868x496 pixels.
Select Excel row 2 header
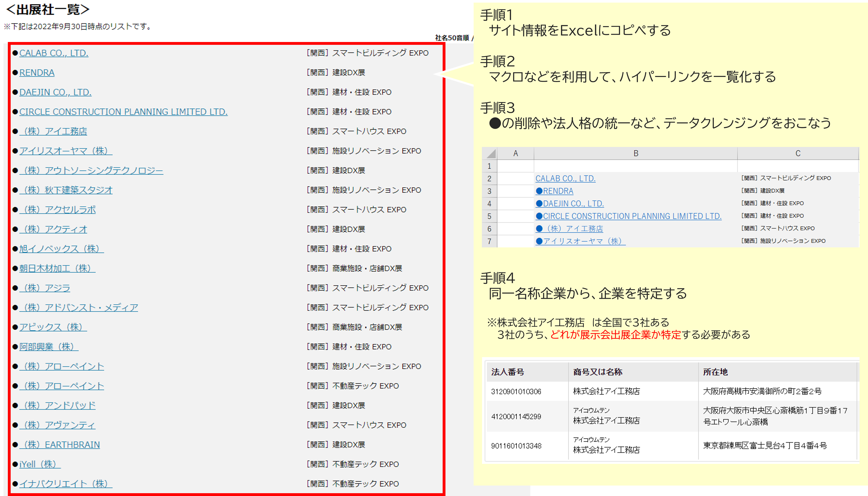[x=489, y=178]
